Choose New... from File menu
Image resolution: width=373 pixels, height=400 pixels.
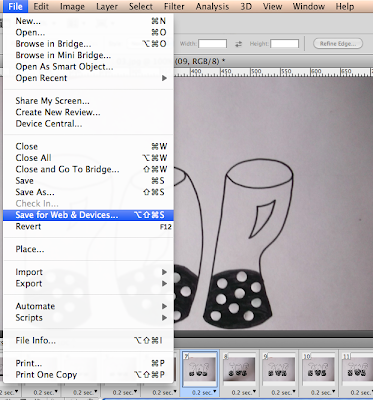[88, 21]
